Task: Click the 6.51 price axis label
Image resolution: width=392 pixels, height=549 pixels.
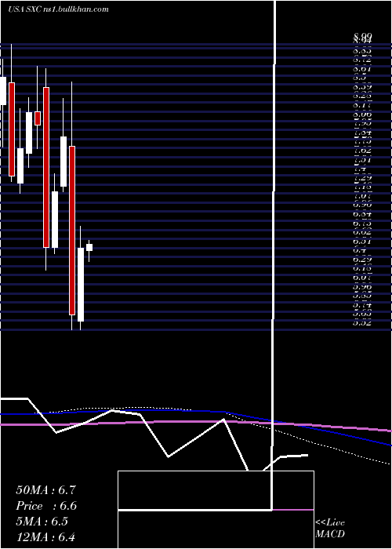Action: [362, 242]
